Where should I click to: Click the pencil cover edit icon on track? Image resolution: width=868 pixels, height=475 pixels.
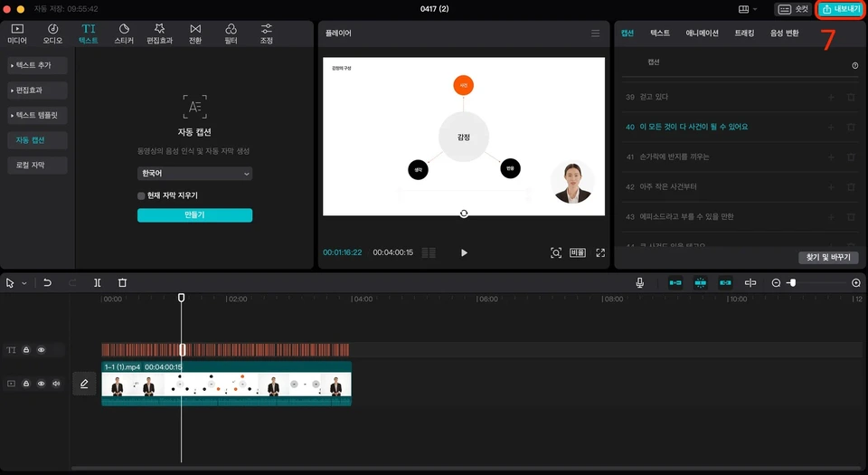[x=84, y=384]
